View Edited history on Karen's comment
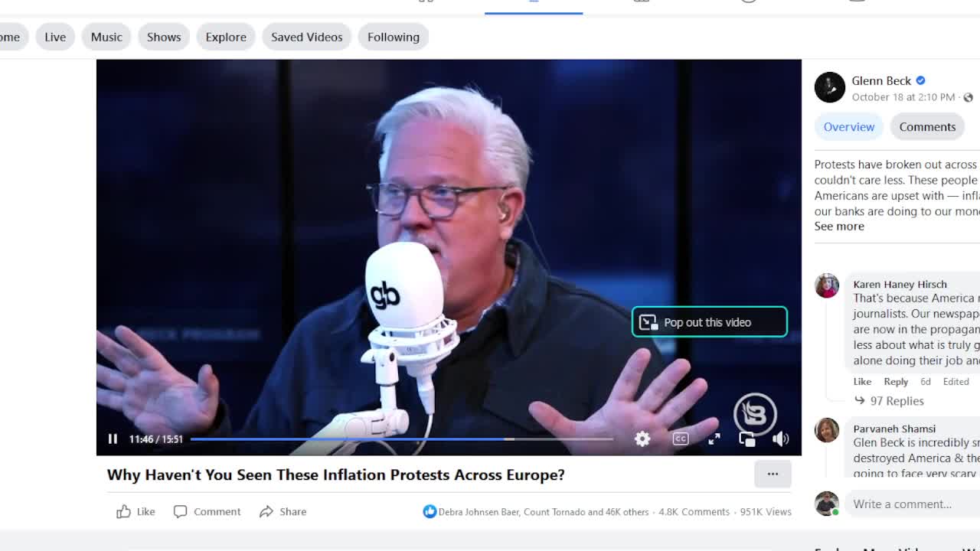Viewport: 980px width, 551px height. click(x=955, y=381)
